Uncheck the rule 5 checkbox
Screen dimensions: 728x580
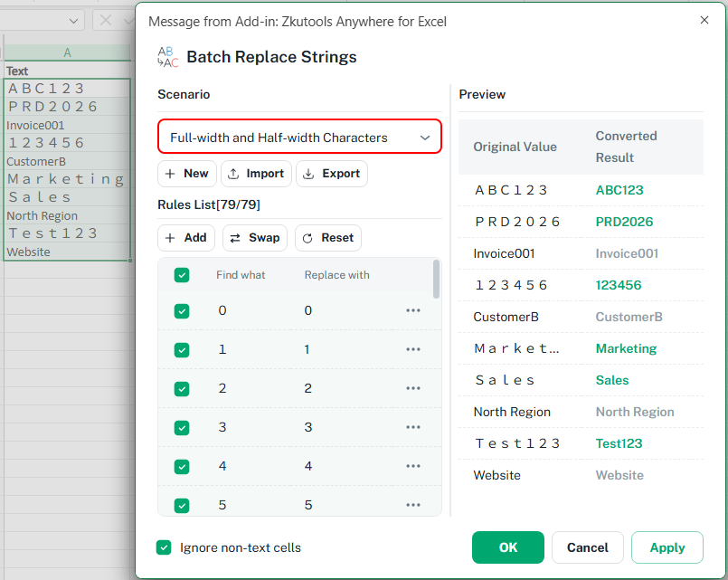click(x=182, y=505)
